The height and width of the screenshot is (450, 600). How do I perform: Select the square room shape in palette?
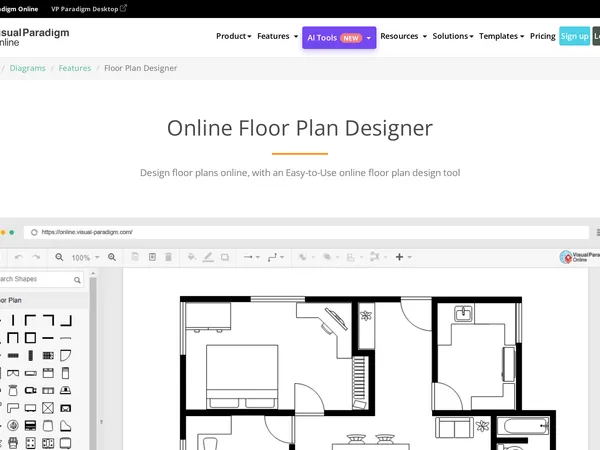tap(30, 338)
